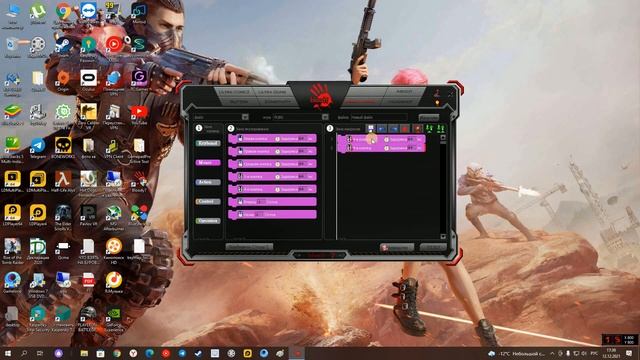Click the lightbulb icon in Bloody window corner
The height and width of the screenshot is (360, 640).
pos(437,102)
